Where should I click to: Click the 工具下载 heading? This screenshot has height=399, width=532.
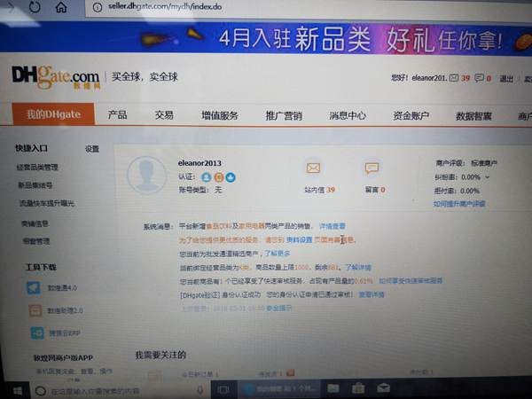41,267
